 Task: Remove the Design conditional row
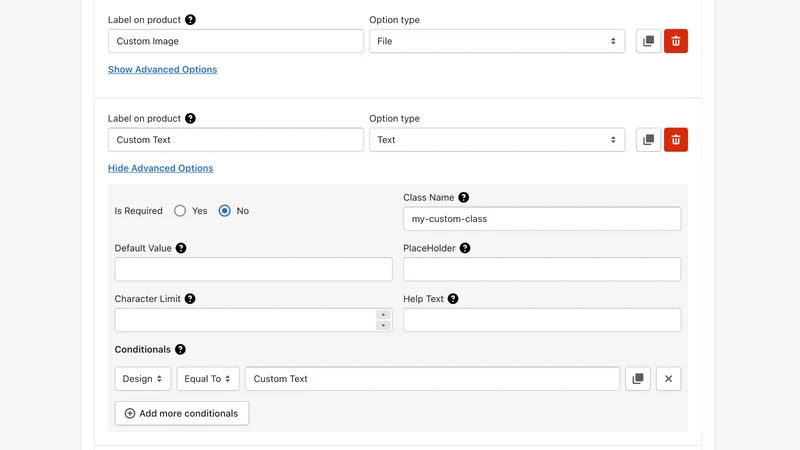click(x=668, y=379)
